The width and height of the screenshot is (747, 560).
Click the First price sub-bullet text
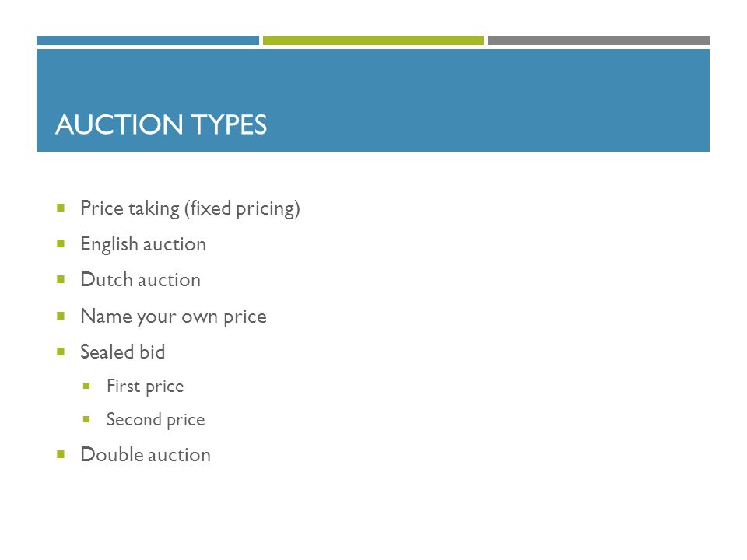point(146,387)
